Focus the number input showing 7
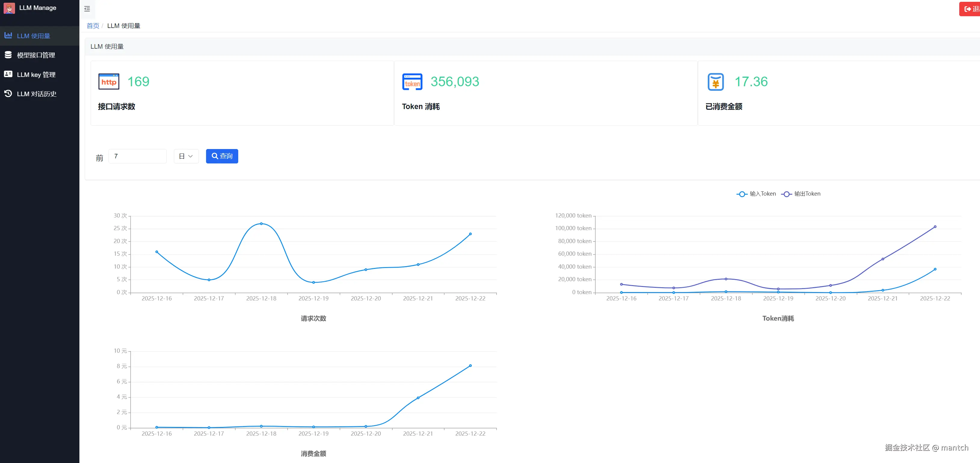 click(x=137, y=156)
